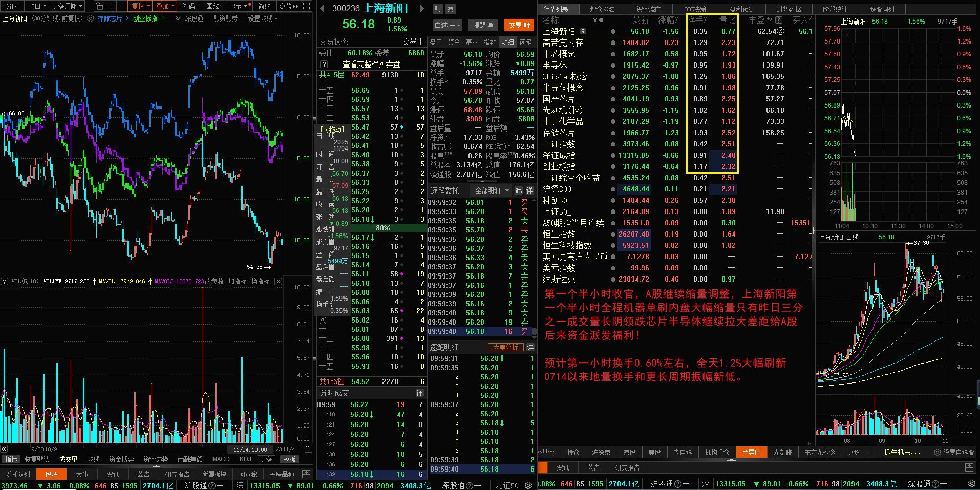Click the 提醒 alert button
980x490 pixels.
[x=483, y=25]
